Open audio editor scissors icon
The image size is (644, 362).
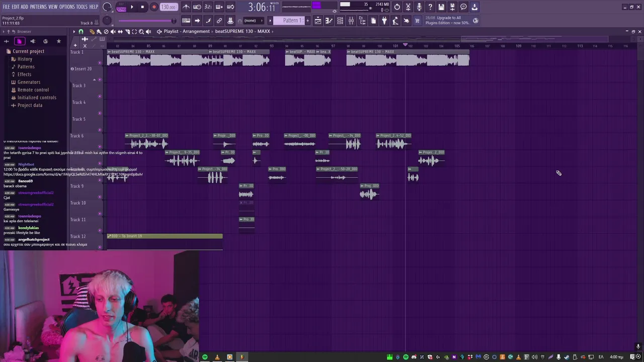[x=408, y=7]
